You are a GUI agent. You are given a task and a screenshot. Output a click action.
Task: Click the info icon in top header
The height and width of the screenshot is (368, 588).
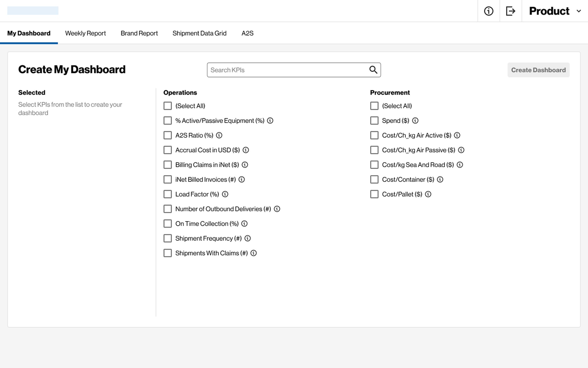point(488,11)
